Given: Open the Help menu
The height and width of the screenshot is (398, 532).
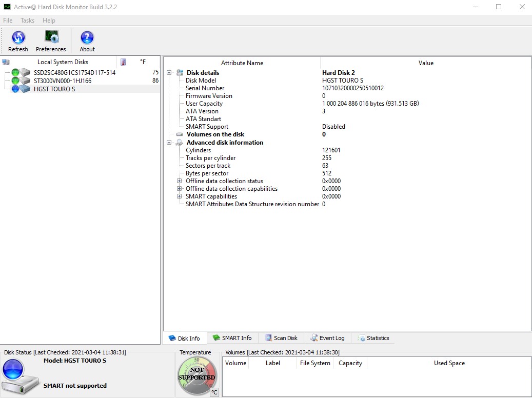Looking at the screenshot, I should tap(49, 20).
